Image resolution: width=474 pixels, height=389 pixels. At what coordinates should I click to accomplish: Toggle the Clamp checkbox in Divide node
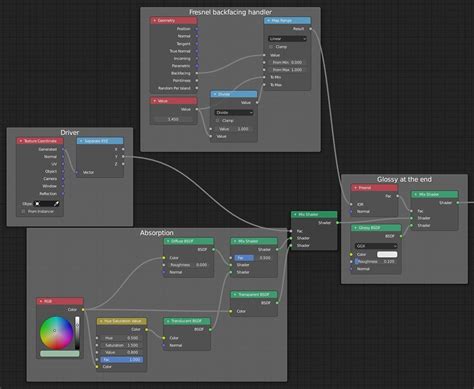click(217, 120)
